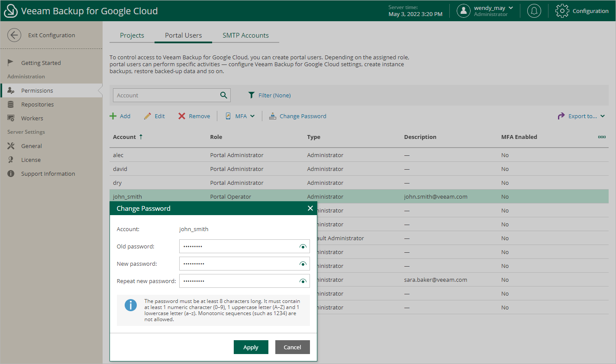The width and height of the screenshot is (616, 364).
Task: Click the MFA device icon
Action: [x=228, y=116]
